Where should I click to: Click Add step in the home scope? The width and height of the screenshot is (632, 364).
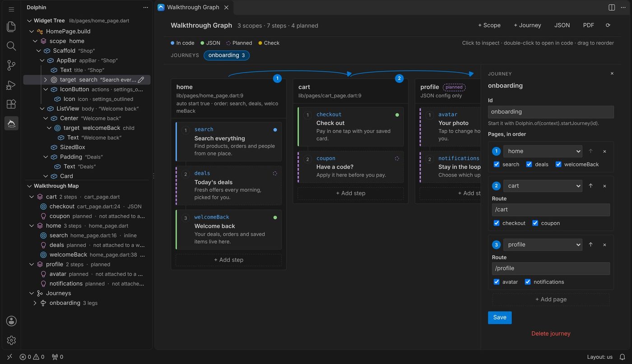tap(228, 260)
